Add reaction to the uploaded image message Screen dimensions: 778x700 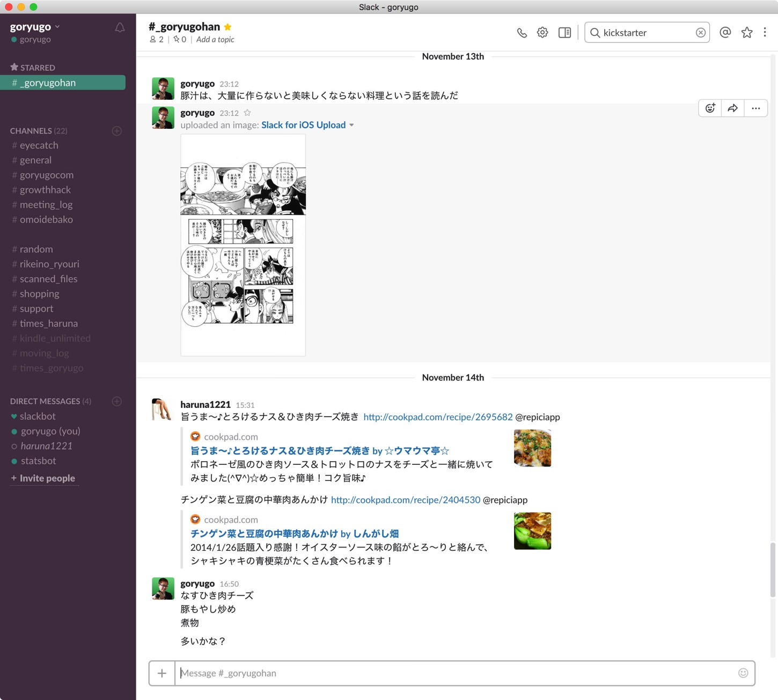[710, 108]
